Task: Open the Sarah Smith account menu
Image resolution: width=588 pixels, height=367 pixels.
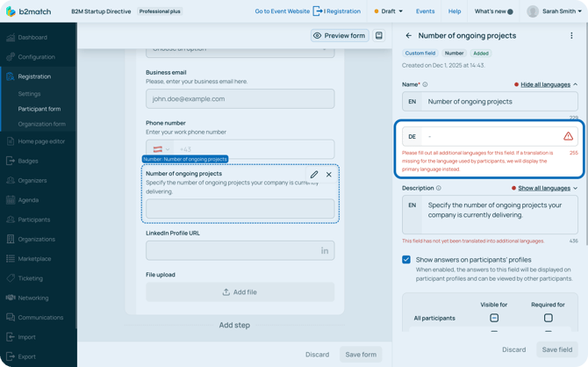Action: [x=555, y=11]
